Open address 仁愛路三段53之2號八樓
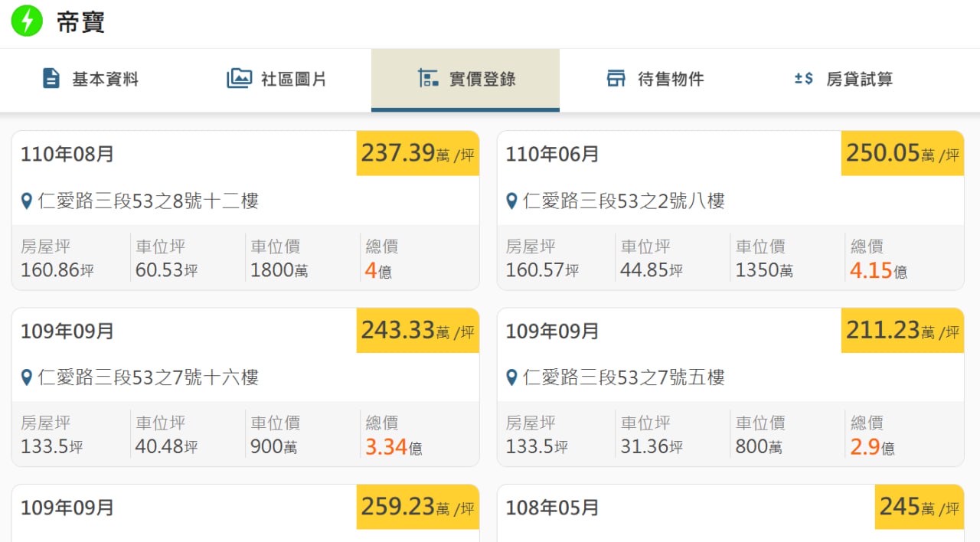The width and height of the screenshot is (980, 542). click(623, 201)
